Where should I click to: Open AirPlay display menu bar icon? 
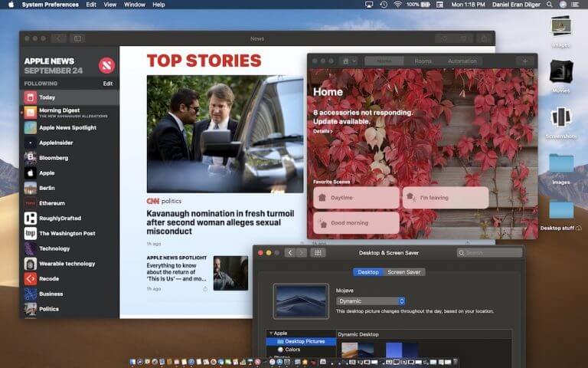(x=369, y=5)
